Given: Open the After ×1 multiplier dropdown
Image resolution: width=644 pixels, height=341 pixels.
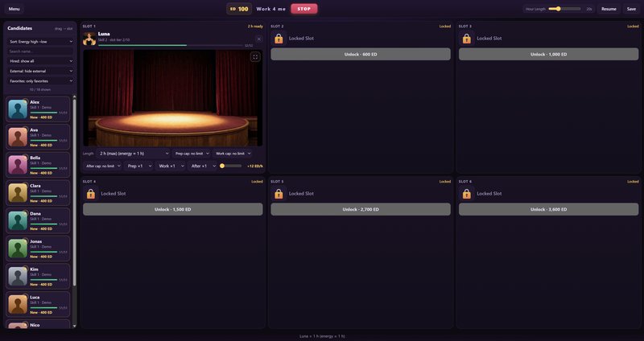Looking at the screenshot, I should click(x=203, y=166).
